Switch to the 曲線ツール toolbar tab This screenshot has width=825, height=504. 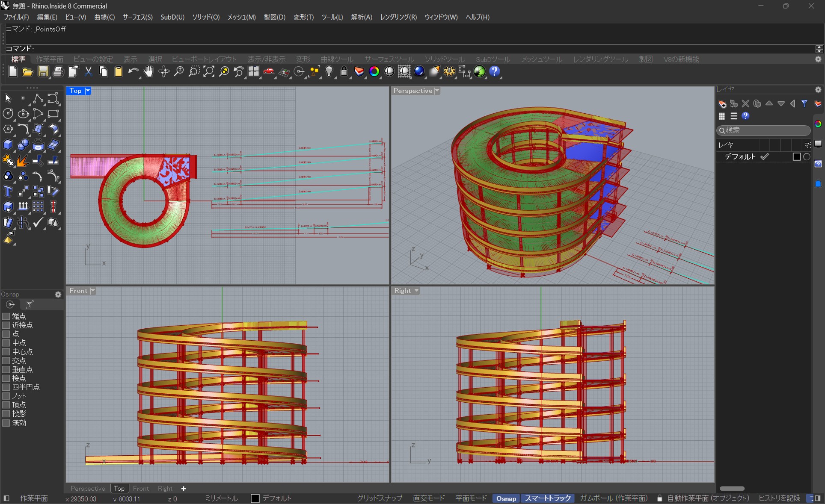click(336, 59)
